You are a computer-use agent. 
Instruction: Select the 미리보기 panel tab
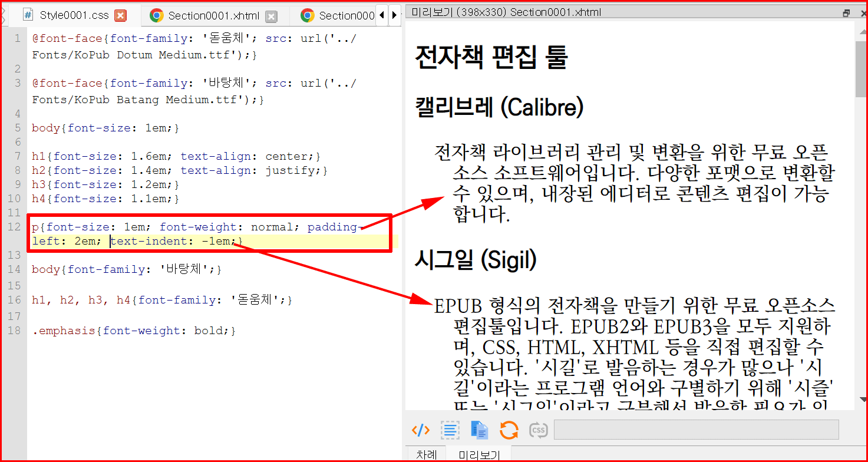click(x=479, y=454)
